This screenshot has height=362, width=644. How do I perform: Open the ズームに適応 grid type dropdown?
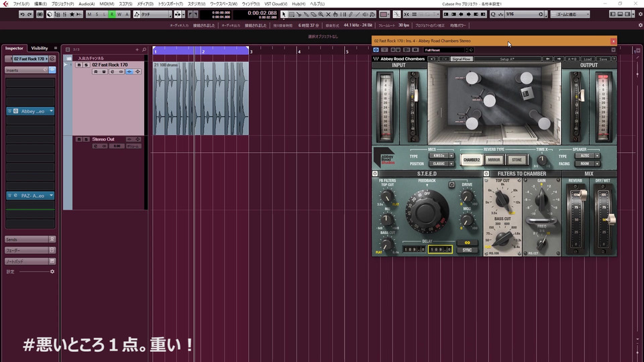[570, 14]
